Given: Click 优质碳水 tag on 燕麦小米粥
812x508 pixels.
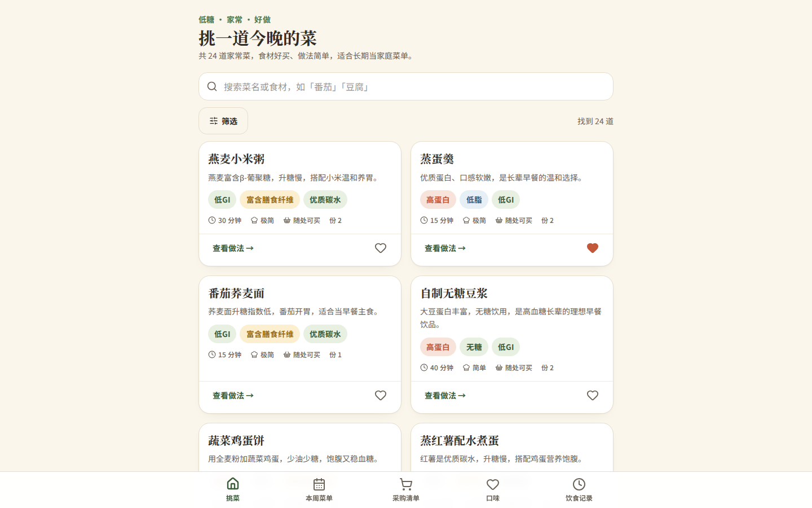Looking at the screenshot, I should [325, 200].
